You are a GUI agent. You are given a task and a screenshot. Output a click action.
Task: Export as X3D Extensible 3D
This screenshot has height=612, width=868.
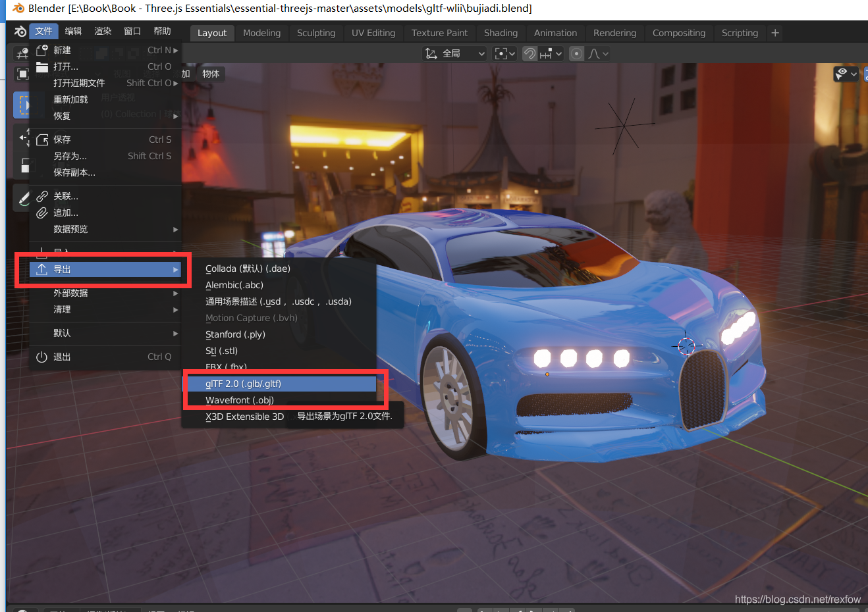[244, 417]
